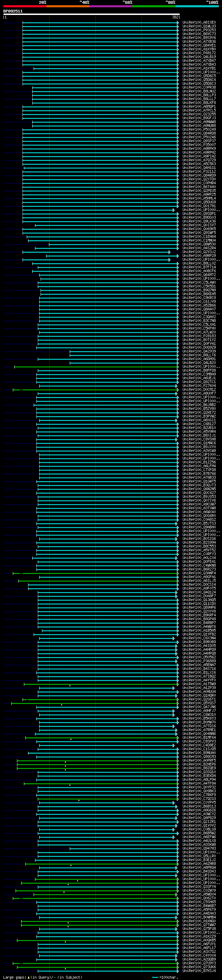The image size is (222, 980).
Task: Click the UniRef100_B2HEP6 label
Action: tap(199, 764)
